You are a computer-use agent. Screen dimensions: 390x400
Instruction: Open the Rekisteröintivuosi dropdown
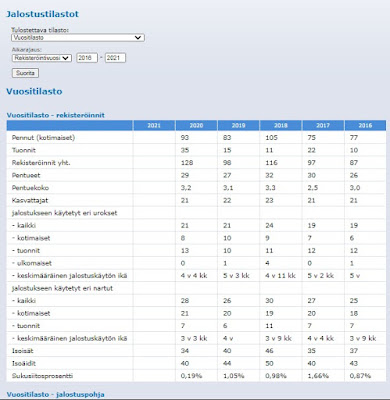point(42,58)
